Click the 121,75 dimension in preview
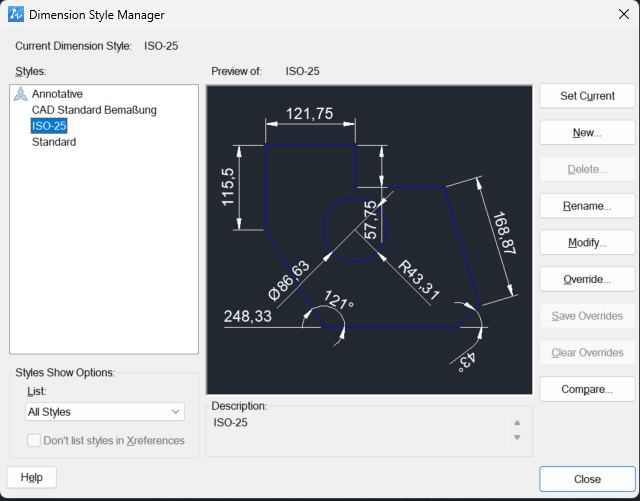The height and width of the screenshot is (501, 640). click(309, 114)
